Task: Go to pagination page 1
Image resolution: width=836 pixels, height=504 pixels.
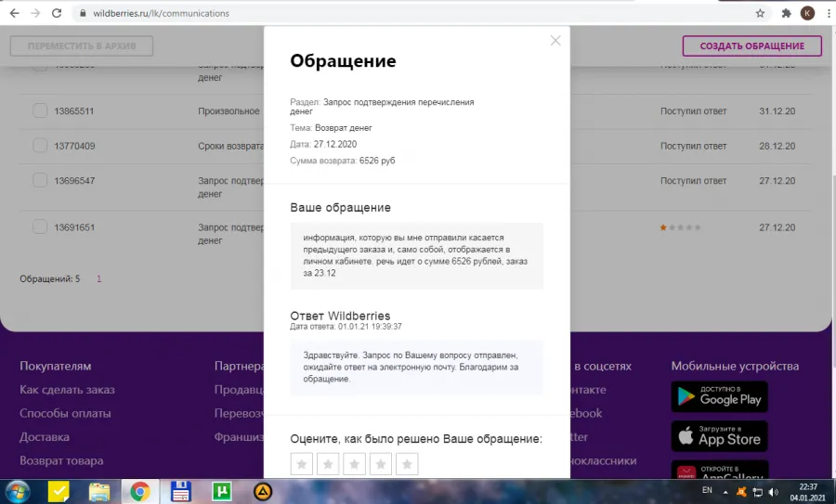Action: click(x=98, y=278)
